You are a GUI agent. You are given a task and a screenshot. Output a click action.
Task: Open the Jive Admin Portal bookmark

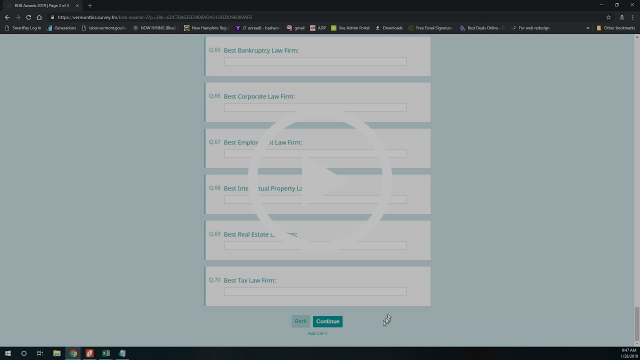(350, 28)
